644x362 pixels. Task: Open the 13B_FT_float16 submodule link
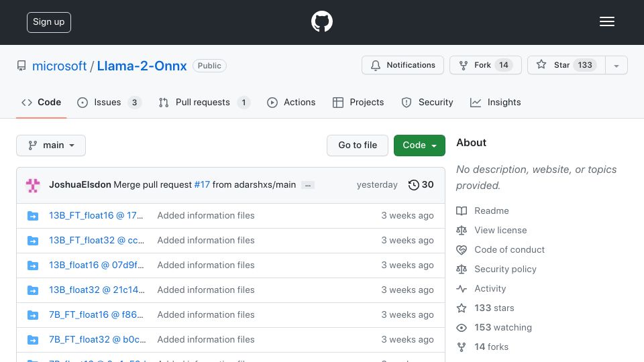96,215
